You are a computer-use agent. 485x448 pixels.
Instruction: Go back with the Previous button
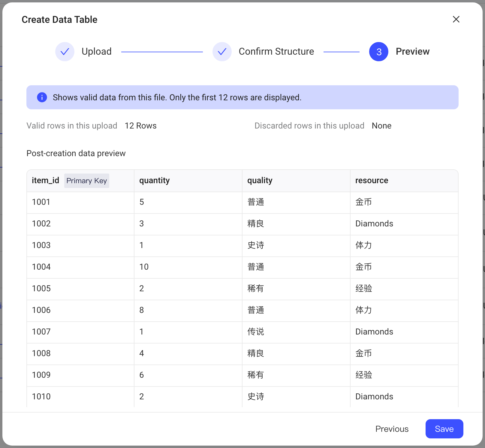(x=392, y=429)
